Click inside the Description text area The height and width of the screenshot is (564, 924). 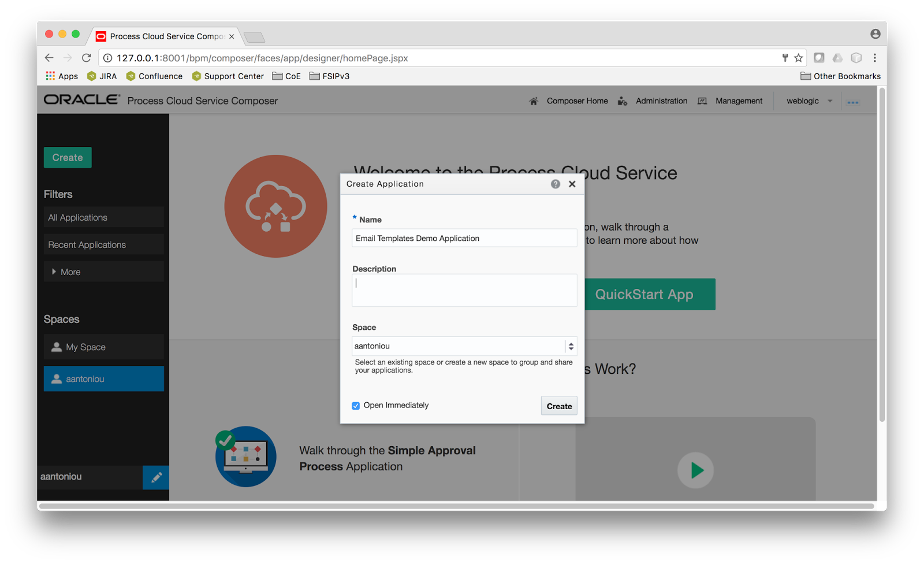(x=463, y=290)
